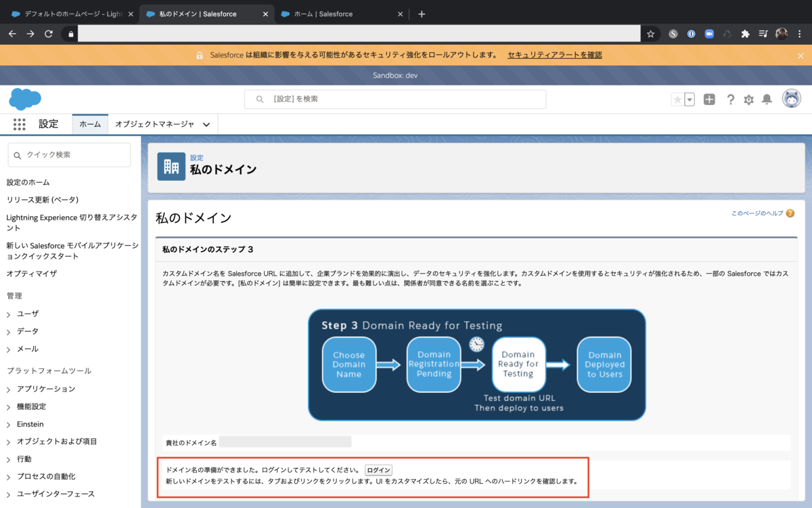
Task: Expand the データ tree node
Action: coord(9,332)
